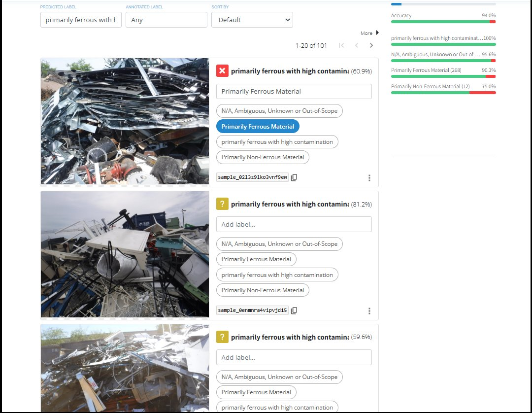Select Primarily Ferrous Material for sample_0enmnra4vipvjdis
Image resolution: width=532 pixels, height=413 pixels.
[x=256, y=259]
